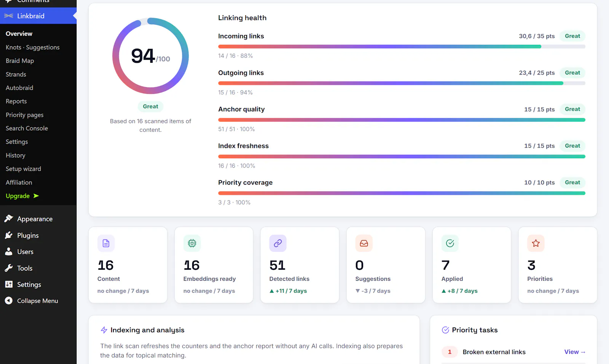
Task: Click the Appearance paintbrush icon
Action: (x=8, y=218)
